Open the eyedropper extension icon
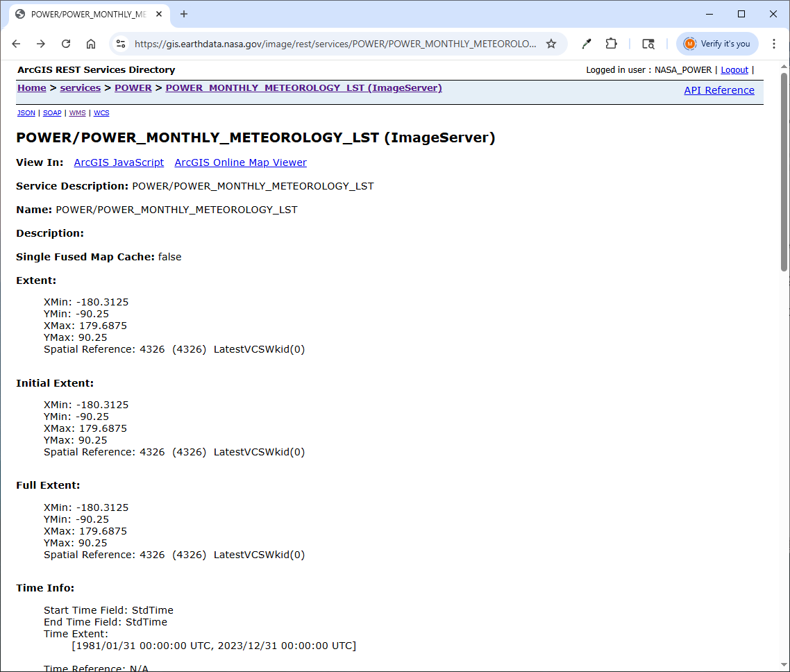The image size is (790, 672). (587, 44)
